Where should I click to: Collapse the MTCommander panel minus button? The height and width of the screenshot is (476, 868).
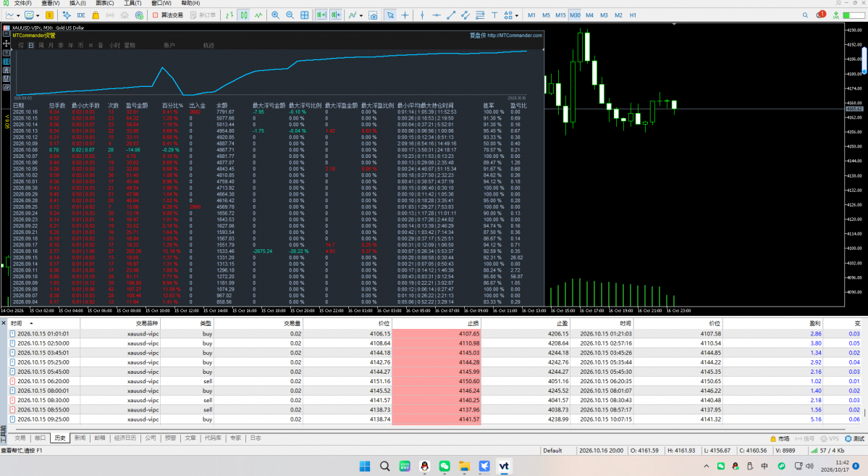[6, 35]
